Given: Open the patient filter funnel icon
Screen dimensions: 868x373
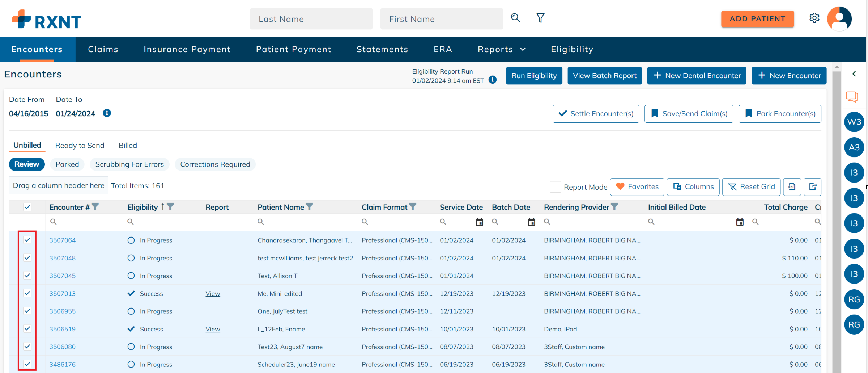Looking at the screenshot, I should [540, 18].
